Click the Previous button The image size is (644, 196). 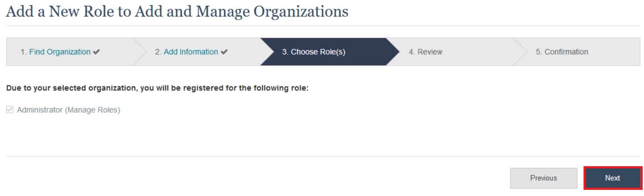coord(543,178)
